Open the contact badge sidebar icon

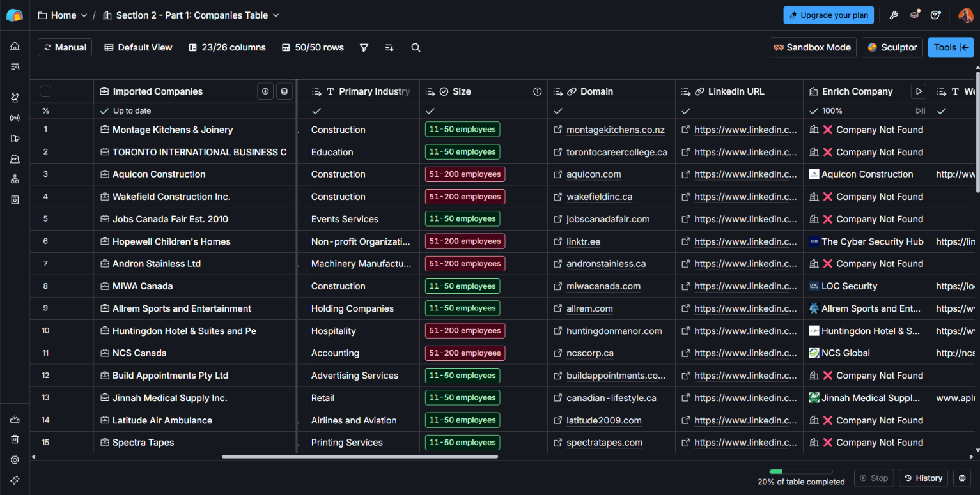[x=15, y=200]
